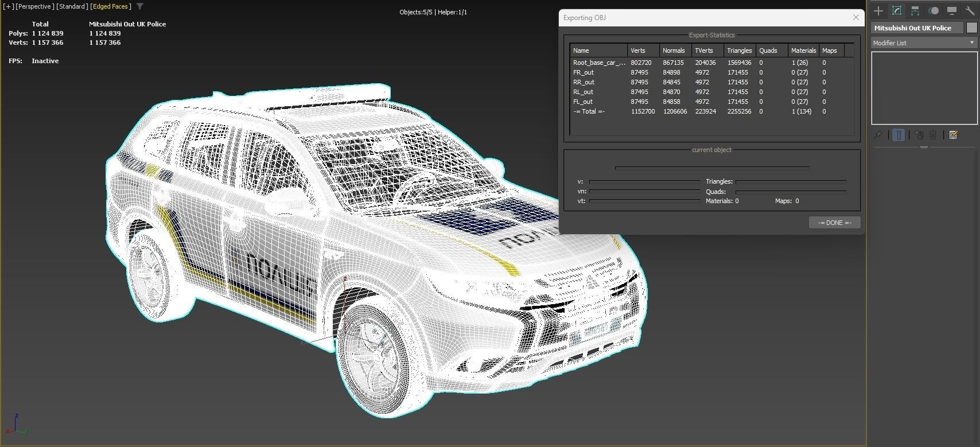Open the Perspective viewport menu

click(36, 6)
